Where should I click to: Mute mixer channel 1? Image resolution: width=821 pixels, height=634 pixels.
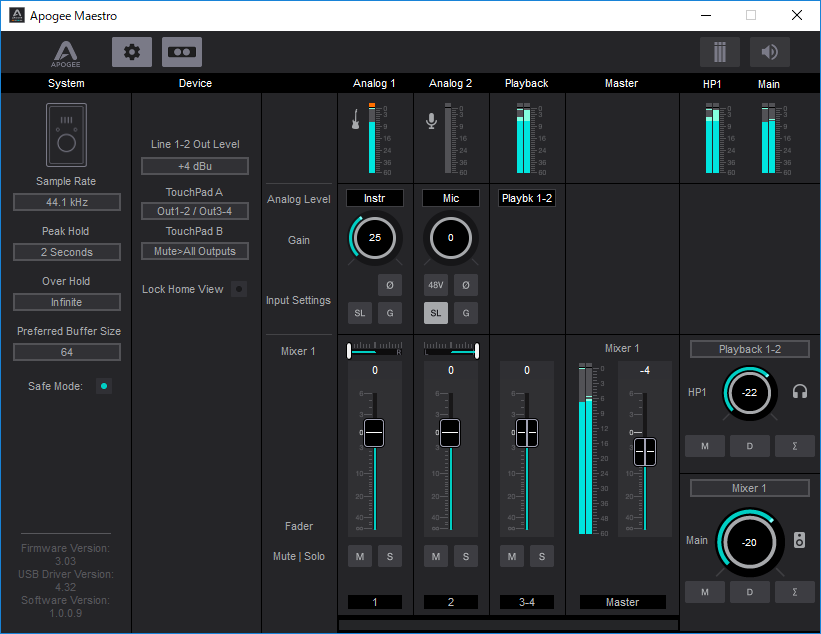(x=360, y=557)
